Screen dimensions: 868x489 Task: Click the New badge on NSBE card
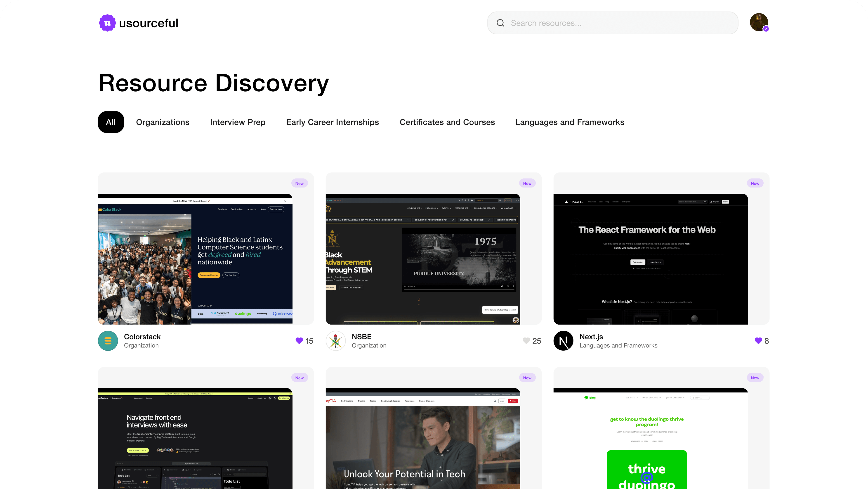pos(527,183)
